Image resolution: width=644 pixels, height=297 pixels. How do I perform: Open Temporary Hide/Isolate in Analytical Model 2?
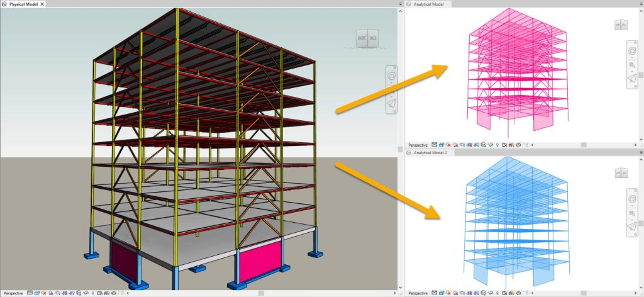(x=491, y=293)
